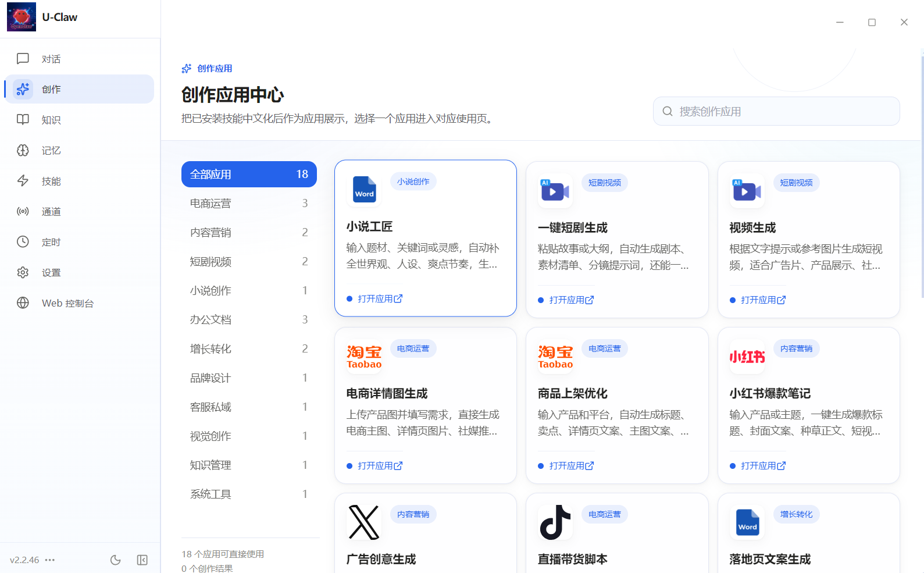Toggle dark mode moon icon
This screenshot has height=573, width=924.
click(116, 560)
